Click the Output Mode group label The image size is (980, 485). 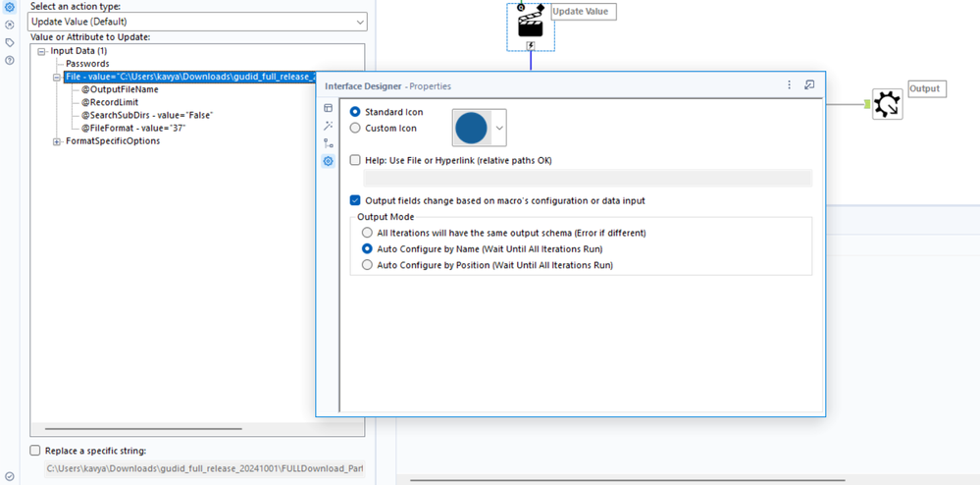(x=386, y=217)
